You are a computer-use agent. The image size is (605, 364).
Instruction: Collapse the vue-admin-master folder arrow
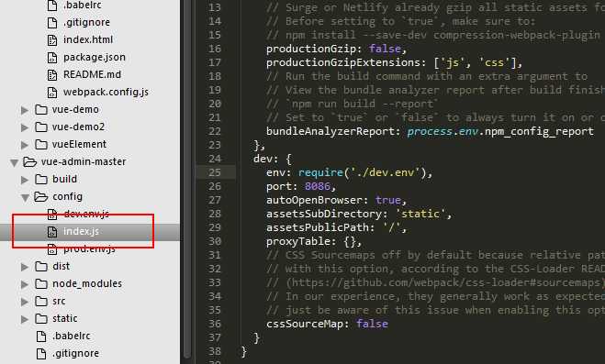[x=15, y=162]
